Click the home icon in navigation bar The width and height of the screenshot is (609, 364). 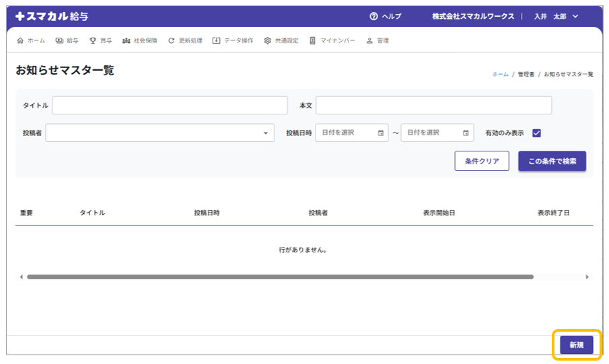(20, 40)
